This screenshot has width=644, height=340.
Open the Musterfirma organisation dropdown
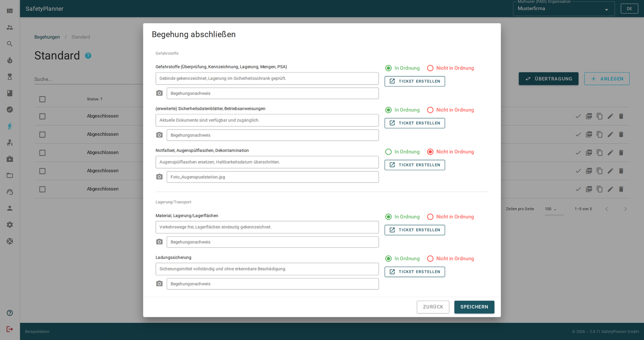coord(564,9)
